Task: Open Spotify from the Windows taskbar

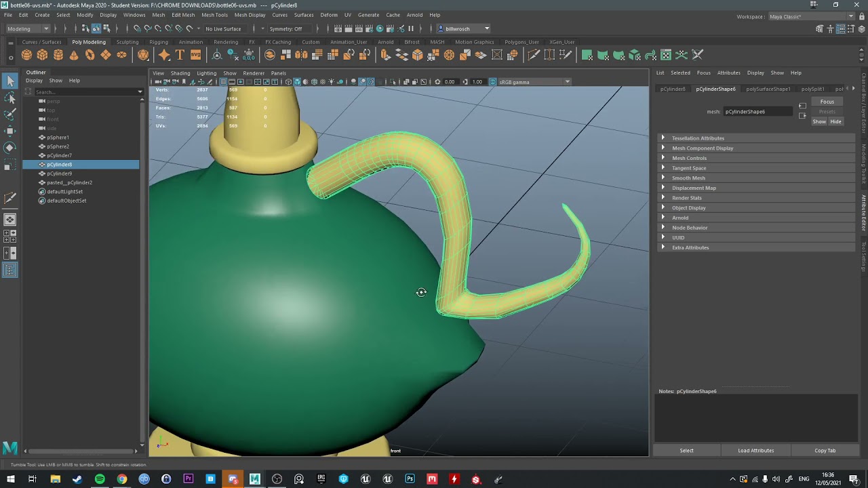Action: click(x=100, y=479)
